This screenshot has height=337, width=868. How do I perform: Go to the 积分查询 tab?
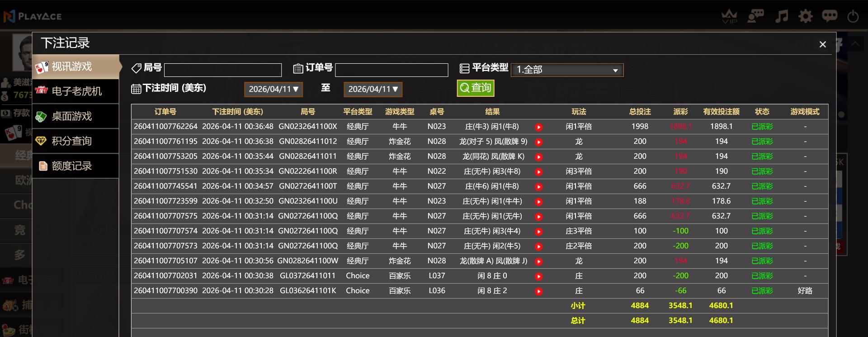coord(75,141)
